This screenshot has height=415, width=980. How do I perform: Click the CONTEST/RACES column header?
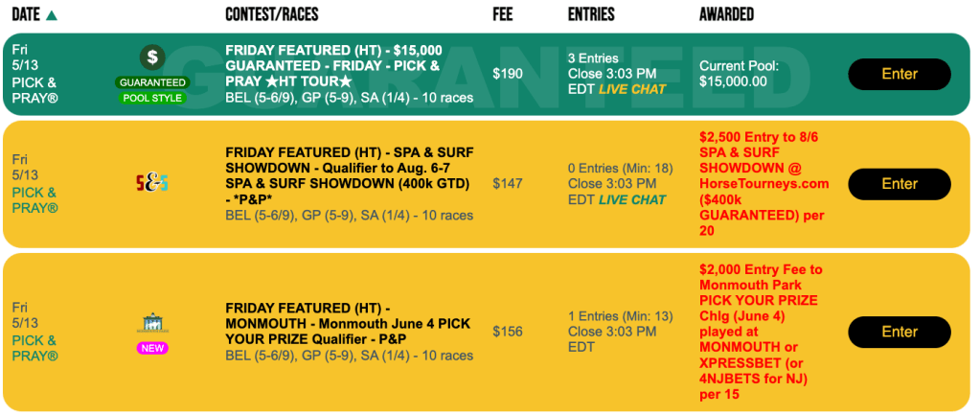271,14
